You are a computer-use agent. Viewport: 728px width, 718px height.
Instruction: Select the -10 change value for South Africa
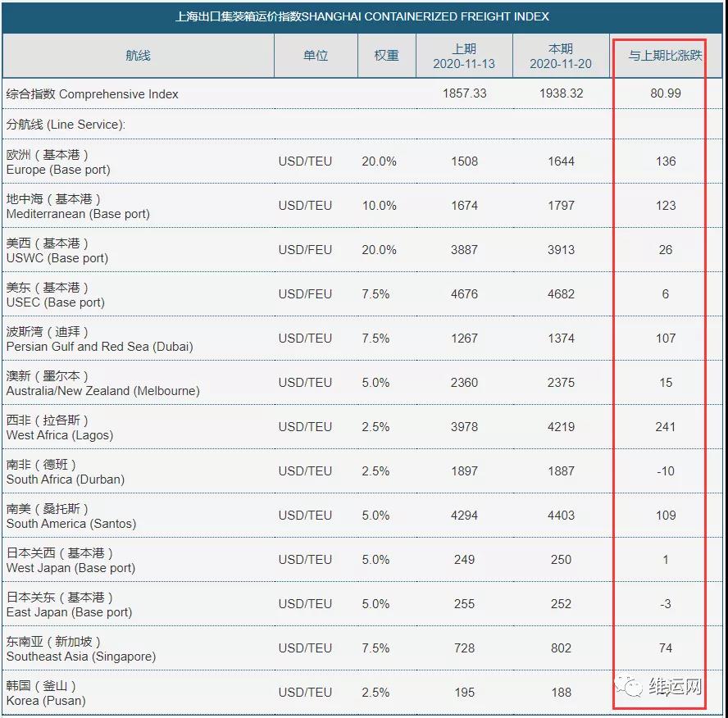(x=665, y=471)
